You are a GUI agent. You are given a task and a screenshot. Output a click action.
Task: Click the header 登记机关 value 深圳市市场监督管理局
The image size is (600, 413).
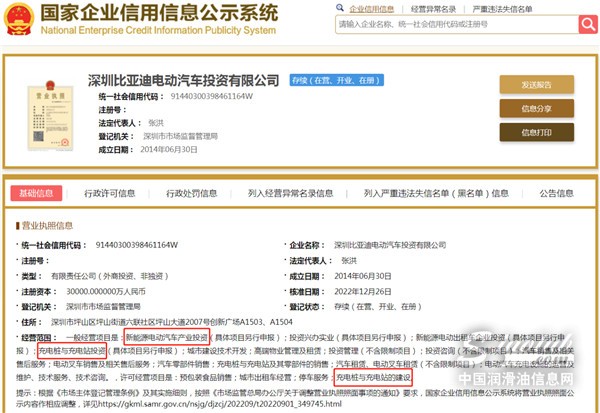point(181,136)
